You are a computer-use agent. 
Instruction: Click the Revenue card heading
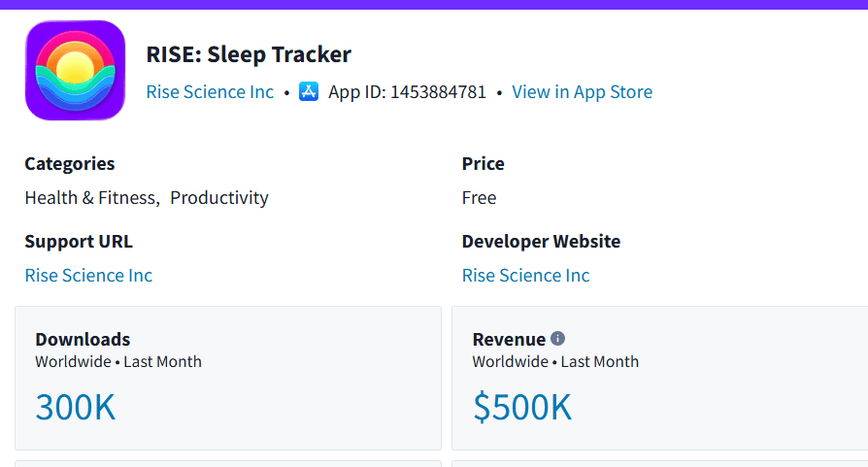[x=509, y=339]
